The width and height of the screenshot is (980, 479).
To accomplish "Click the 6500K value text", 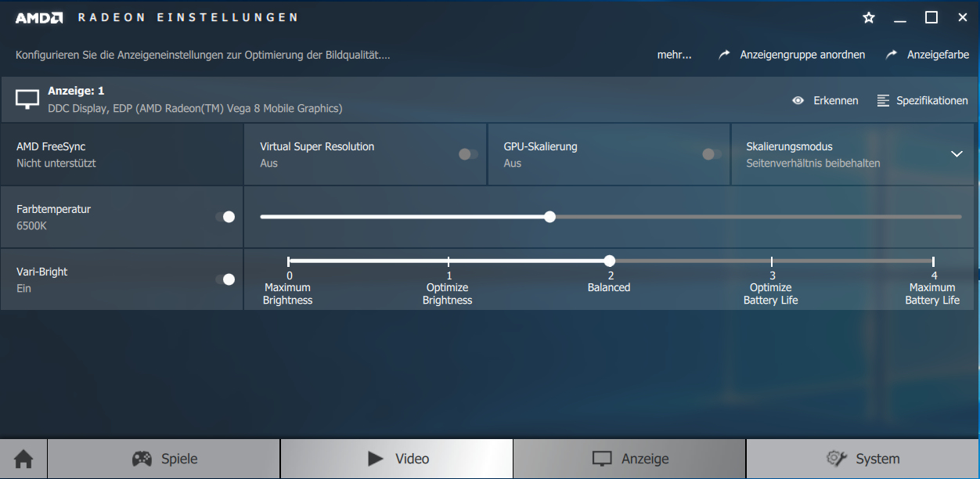I will 32,225.
